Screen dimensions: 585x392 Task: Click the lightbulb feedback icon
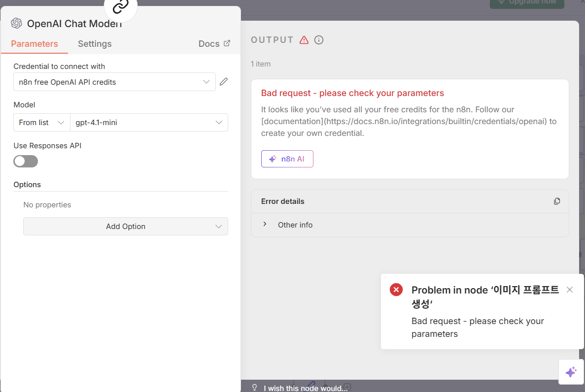coord(255,388)
